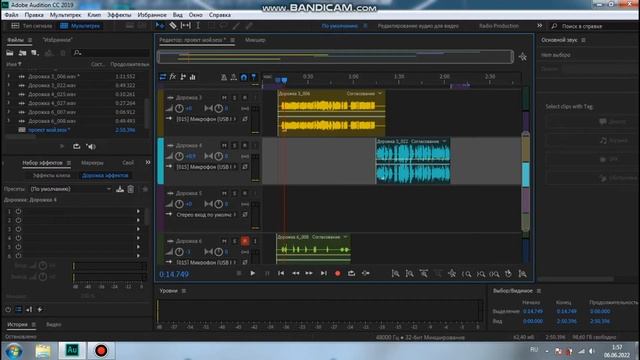This screenshot has height=360, width=640.
Task: Move playhead to previous marker
Action: (281, 273)
